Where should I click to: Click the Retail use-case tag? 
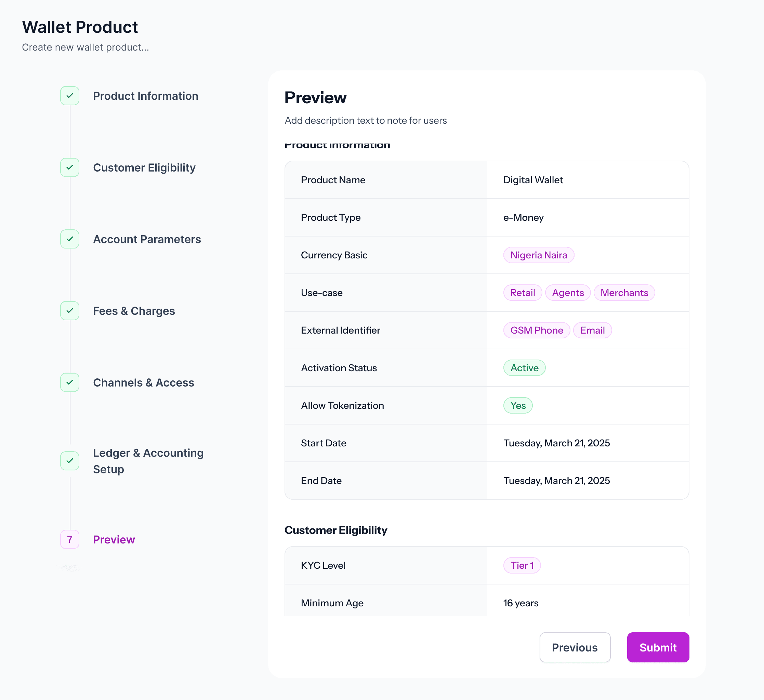click(523, 293)
